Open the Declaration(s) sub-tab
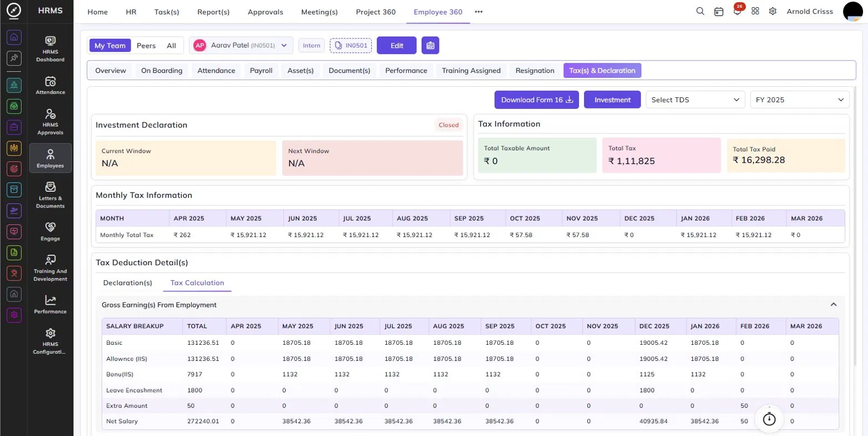This screenshot has width=868, height=436. pos(128,283)
